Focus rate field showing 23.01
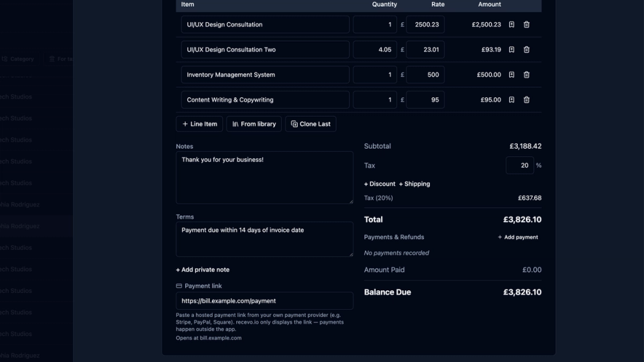This screenshot has width=644, height=362. (x=425, y=50)
